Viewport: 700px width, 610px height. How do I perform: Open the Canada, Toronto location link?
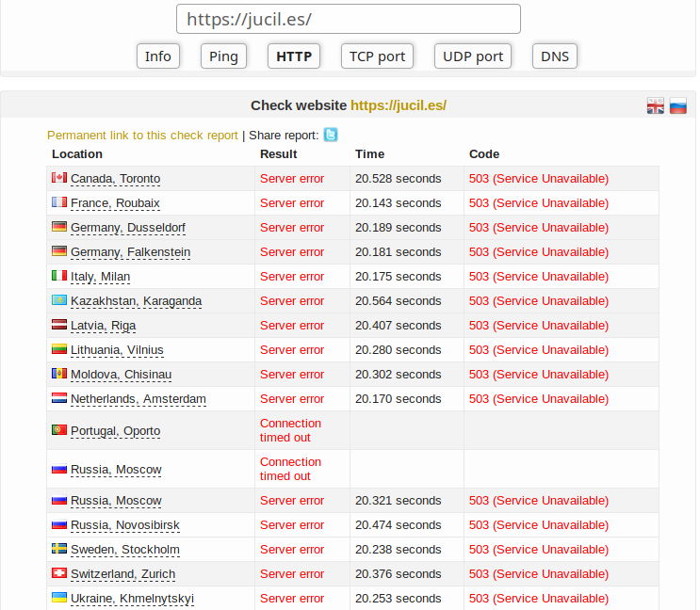(x=116, y=178)
